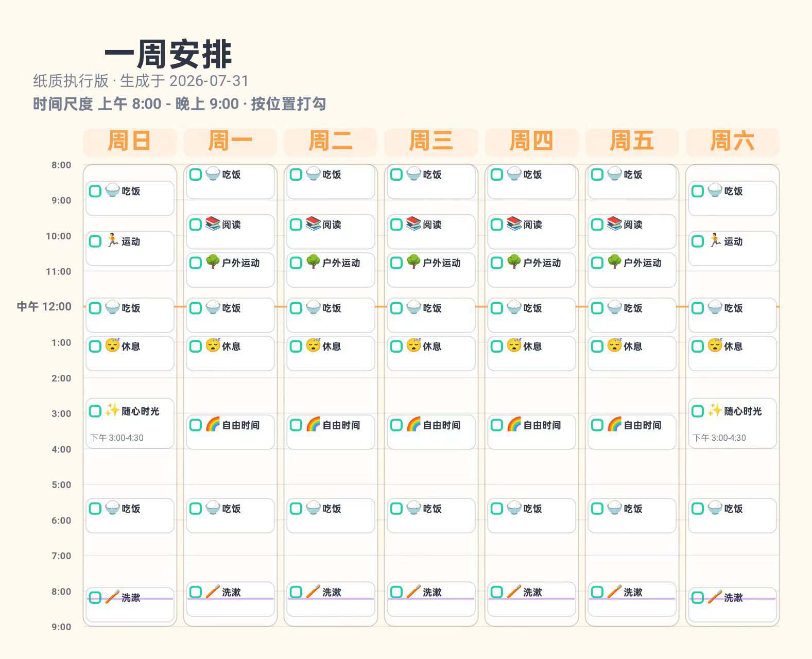Viewport: 812px width, 659px height.
Task: Click the sleepy face icon in Monday 休息
Action: pos(213,345)
